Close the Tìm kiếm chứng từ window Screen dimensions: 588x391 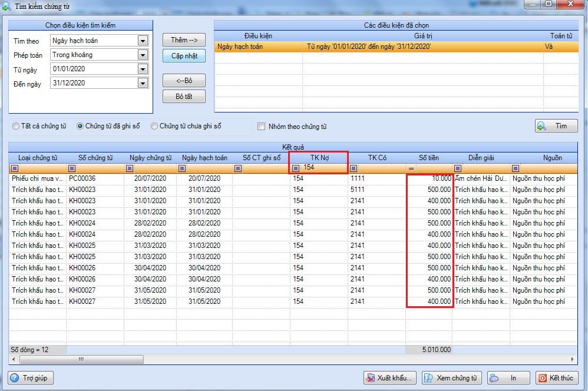(570, 4)
